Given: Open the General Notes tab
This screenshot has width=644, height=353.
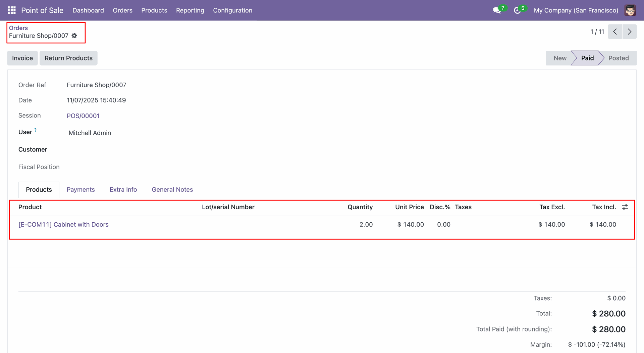Looking at the screenshot, I should click(172, 189).
